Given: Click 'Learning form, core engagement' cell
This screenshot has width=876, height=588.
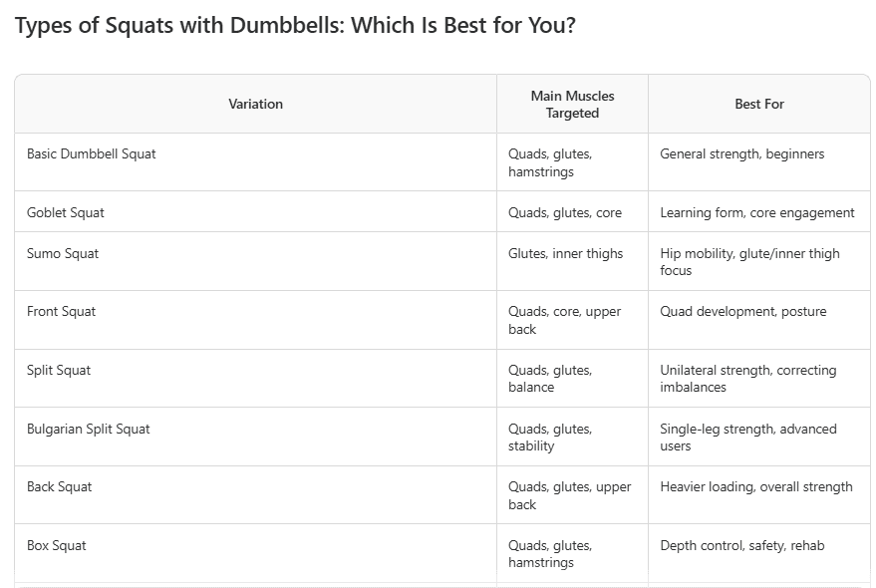Looking at the screenshot, I should [x=757, y=212].
